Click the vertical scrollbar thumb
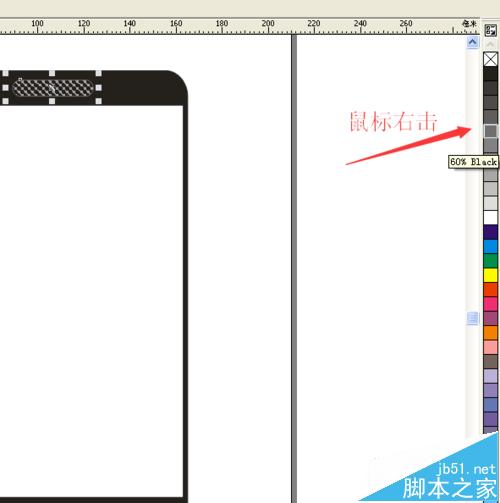Screen dimensions: 500x503 (x=472, y=318)
